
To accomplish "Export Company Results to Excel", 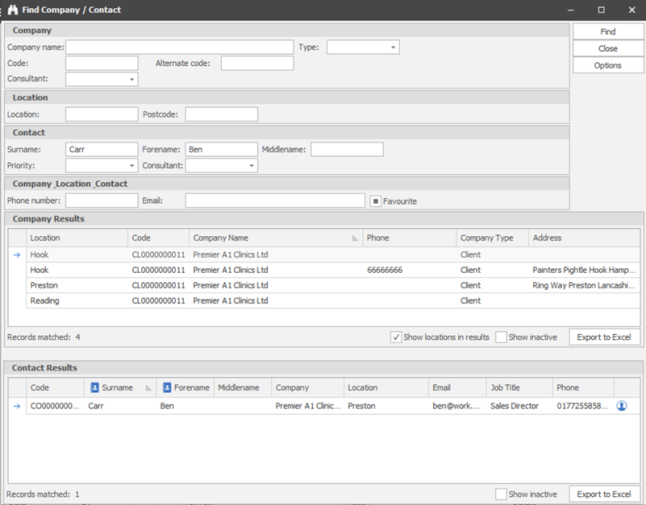I will 604,337.
